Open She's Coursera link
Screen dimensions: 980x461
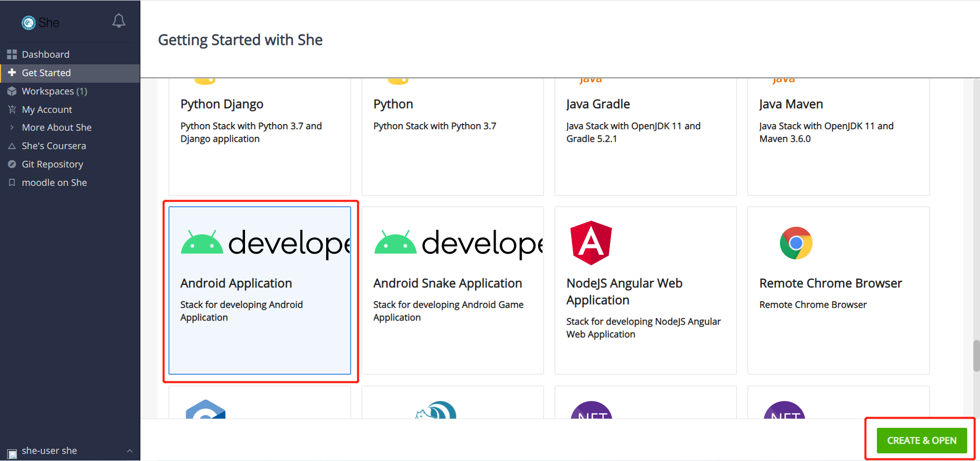point(70,146)
